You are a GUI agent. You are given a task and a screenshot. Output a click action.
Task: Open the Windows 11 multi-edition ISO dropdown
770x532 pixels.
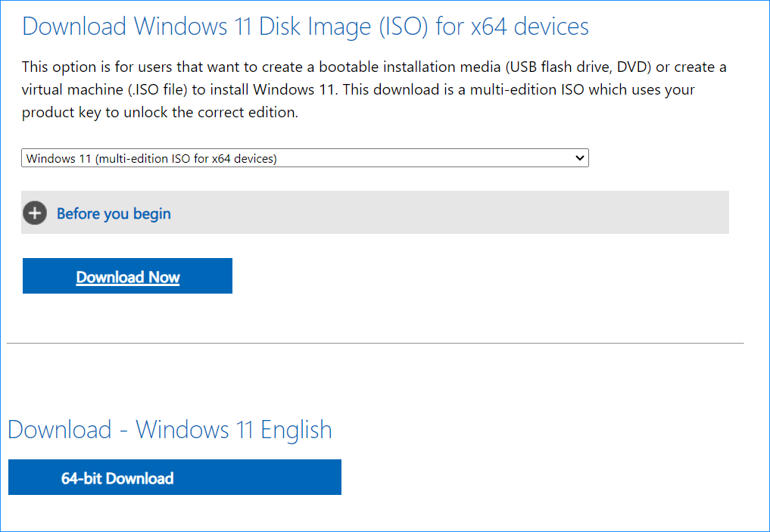305,158
